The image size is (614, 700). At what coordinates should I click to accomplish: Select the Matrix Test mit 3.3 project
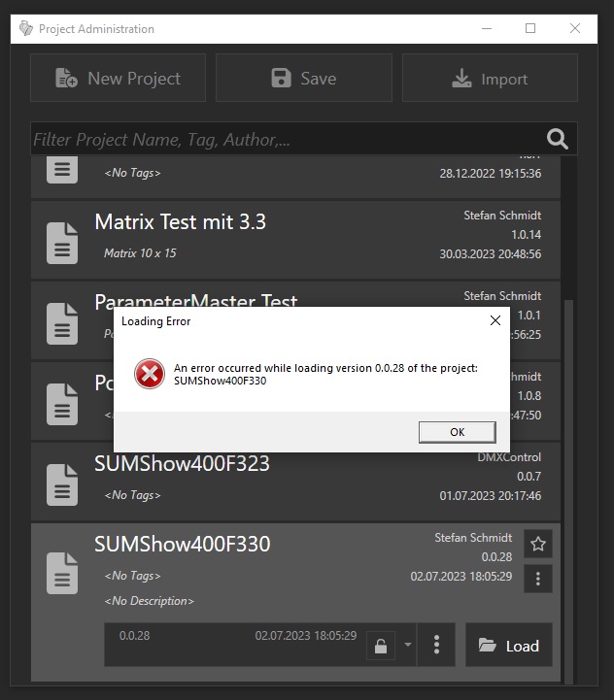(x=291, y=237)
